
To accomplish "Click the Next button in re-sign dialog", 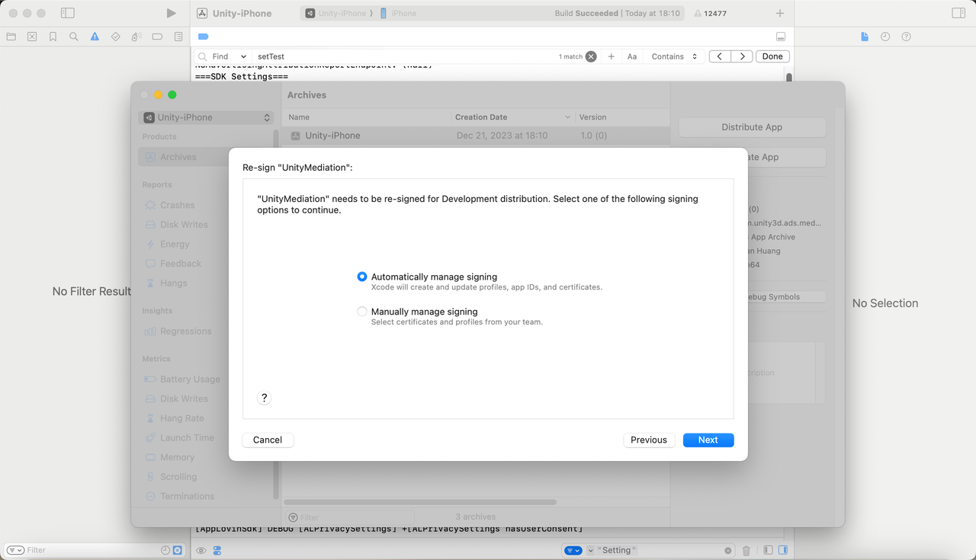I will (708, 440).
